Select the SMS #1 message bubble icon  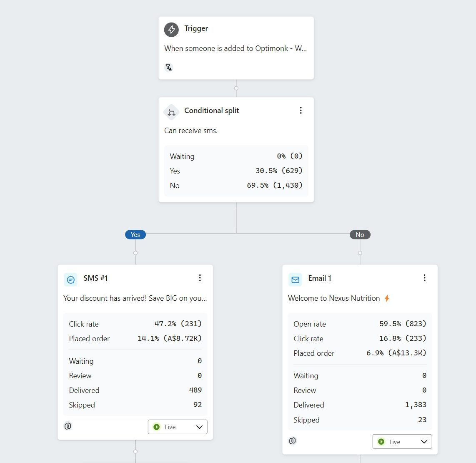point(70,279)
